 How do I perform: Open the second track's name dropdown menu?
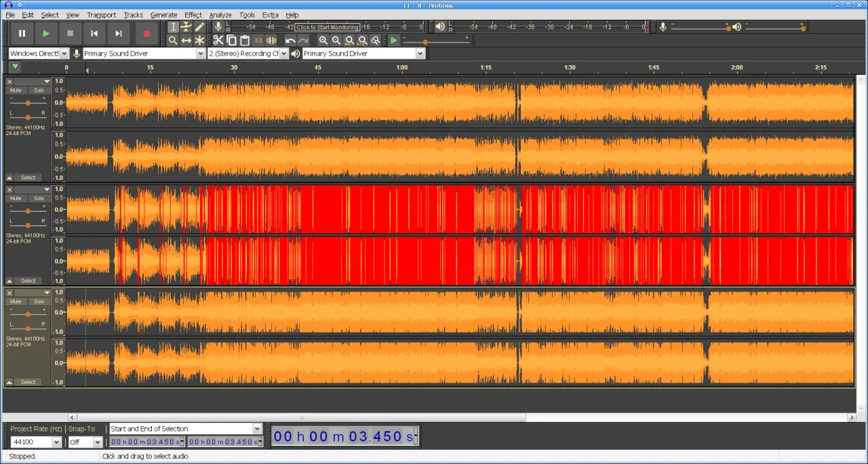[x=32, y=189]
